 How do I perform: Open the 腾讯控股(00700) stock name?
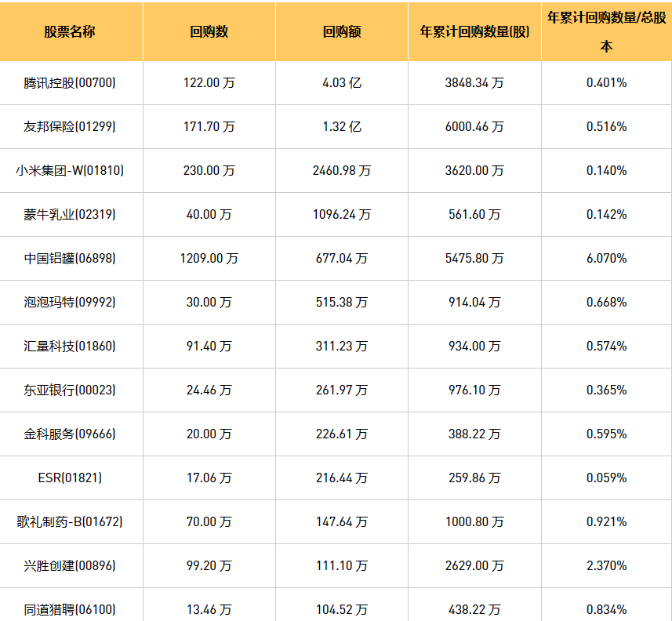pos(71,82)
